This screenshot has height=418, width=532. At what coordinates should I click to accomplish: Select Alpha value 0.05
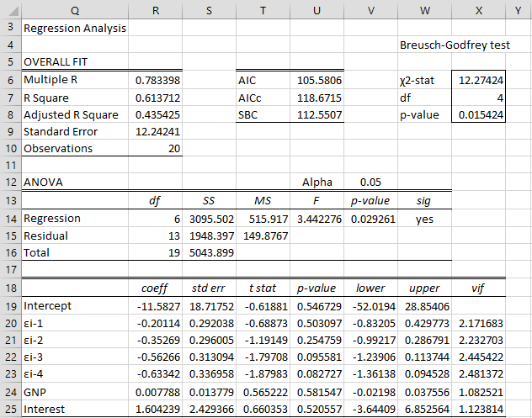point(371,182)
